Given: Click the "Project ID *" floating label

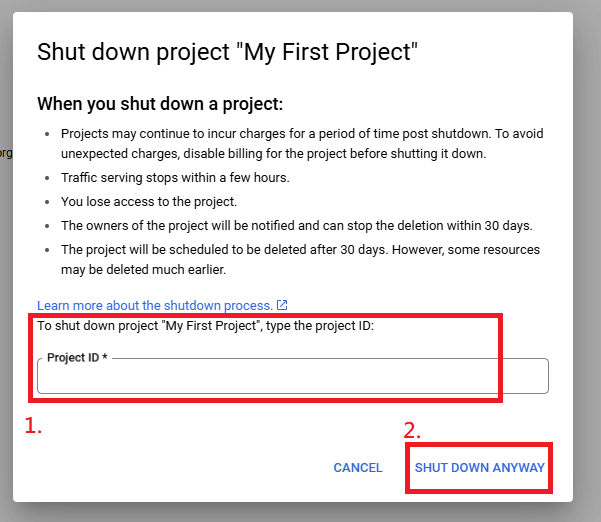Looking at the screenshot, I should [x=76, y=357].
